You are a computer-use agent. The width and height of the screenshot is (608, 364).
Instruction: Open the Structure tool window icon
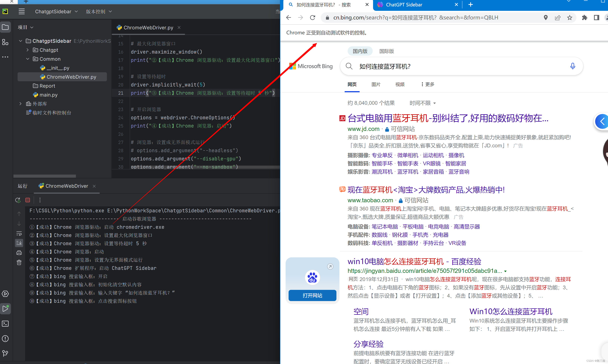5,42
